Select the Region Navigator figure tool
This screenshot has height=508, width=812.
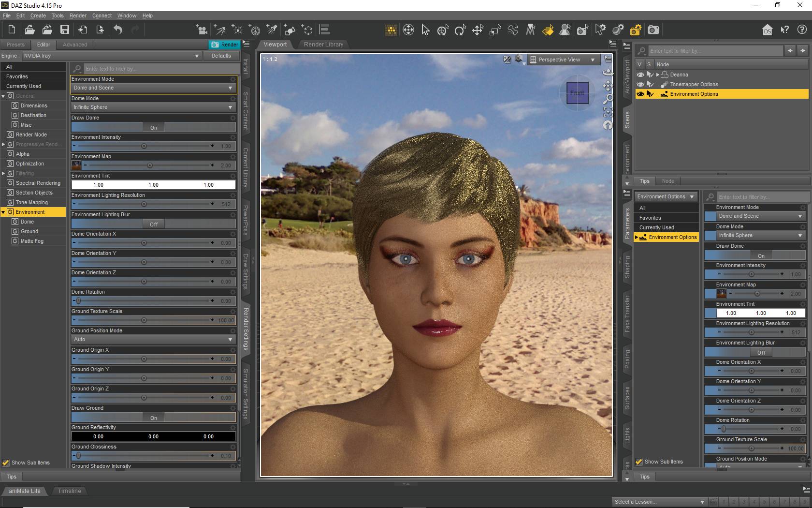click(x=565, y=30)
